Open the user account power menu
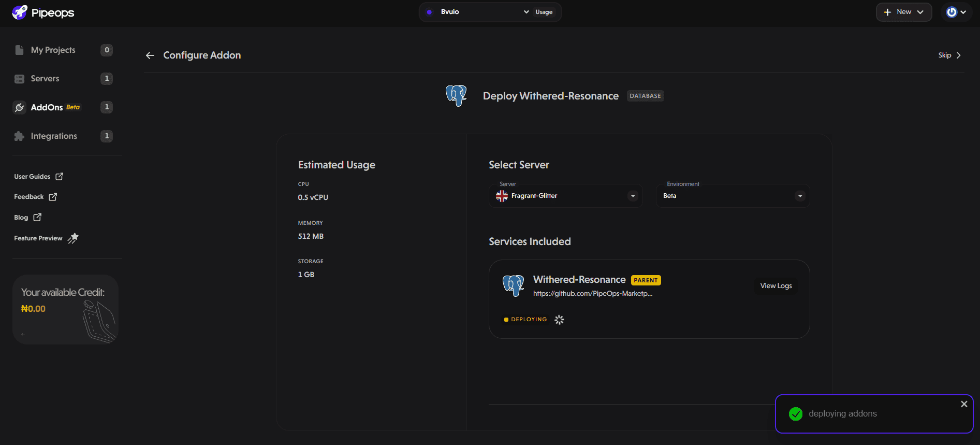 (x=956, y=12)
